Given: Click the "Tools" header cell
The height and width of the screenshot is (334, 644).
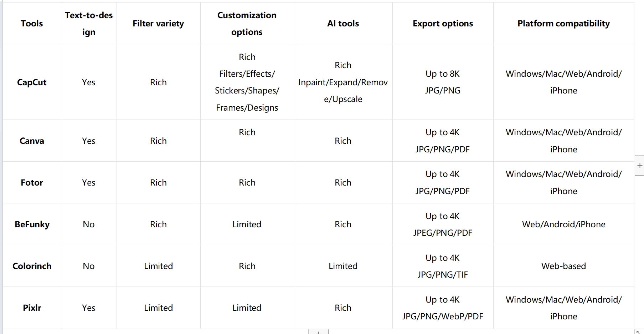Looking at the screenshot, I should point(32,24).
